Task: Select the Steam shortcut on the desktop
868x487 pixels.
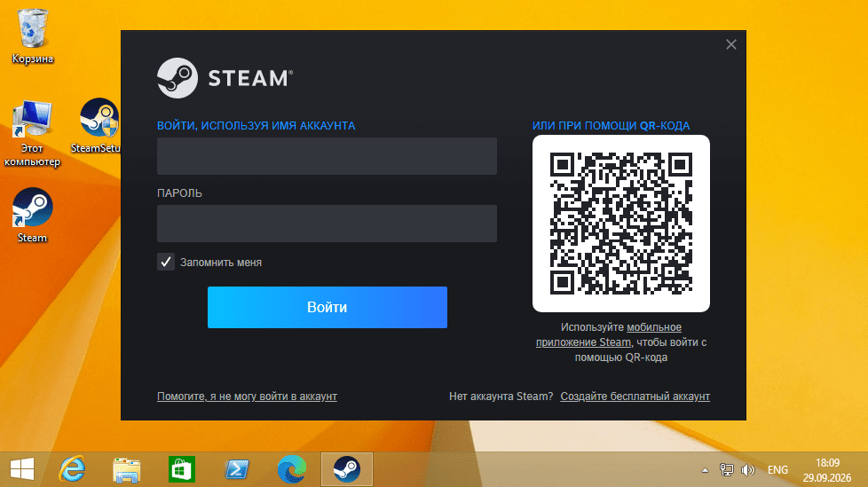Action: click(x=32, y=216)
